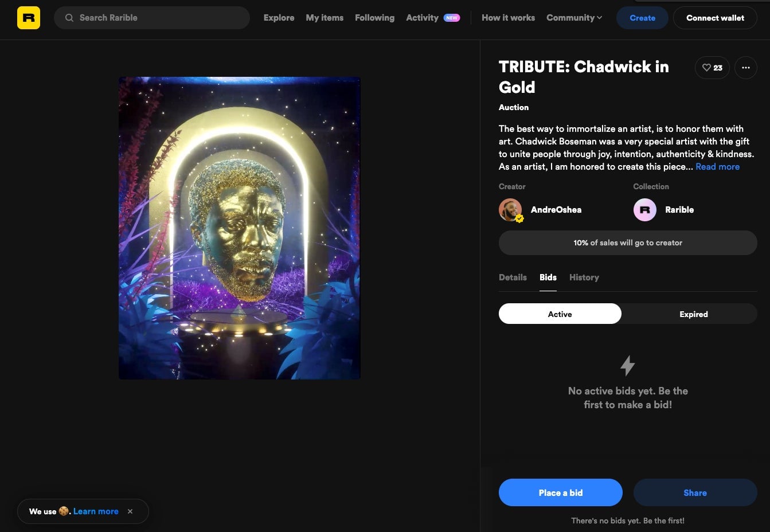The image size is (770, 532).
Task: Click Connect wallet in the top bar
Action: click(715, 18)
